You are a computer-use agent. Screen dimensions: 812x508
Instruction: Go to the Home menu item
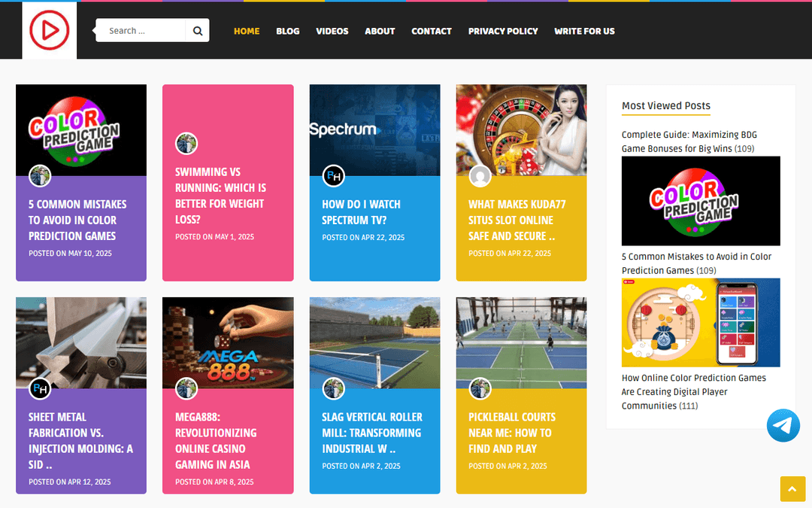247,31
